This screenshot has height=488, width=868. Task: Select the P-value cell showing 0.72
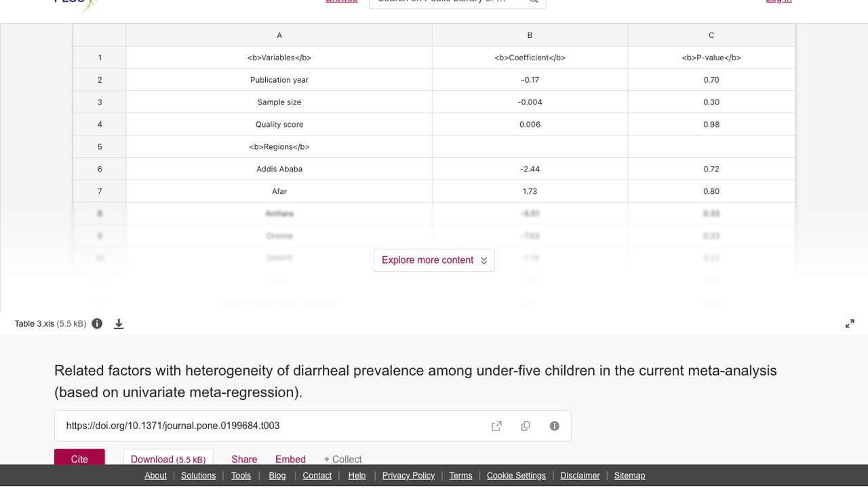[711, 169]
